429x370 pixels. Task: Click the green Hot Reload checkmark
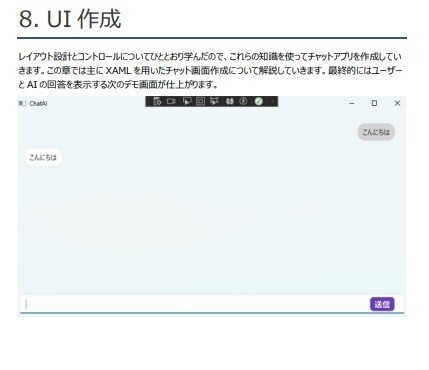point(259,101)
